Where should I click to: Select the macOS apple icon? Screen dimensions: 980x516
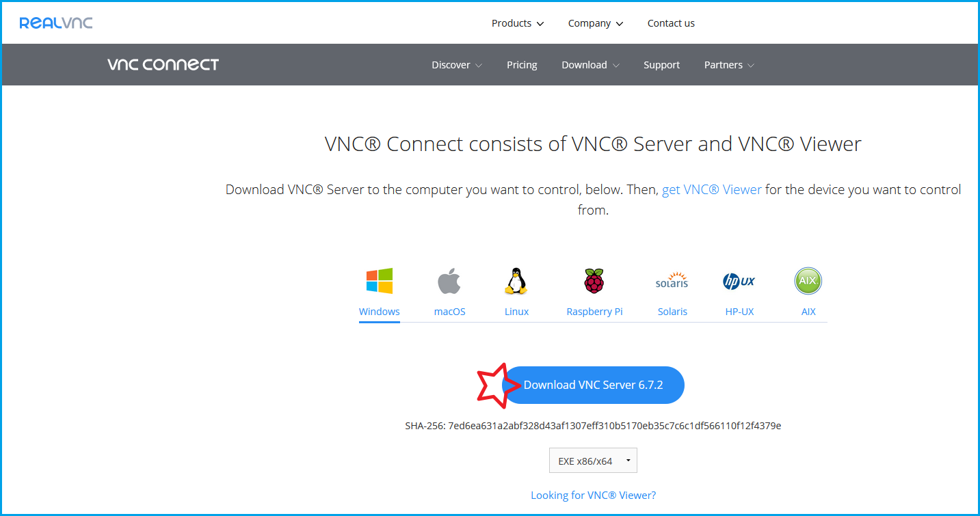click(449, 281)
